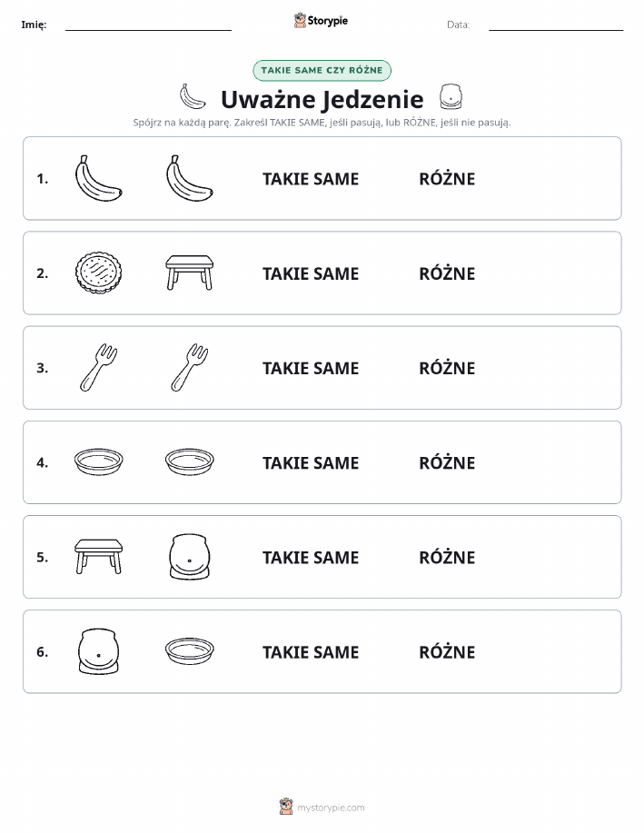Click the belly drawing in row 6

click(98, 651)
